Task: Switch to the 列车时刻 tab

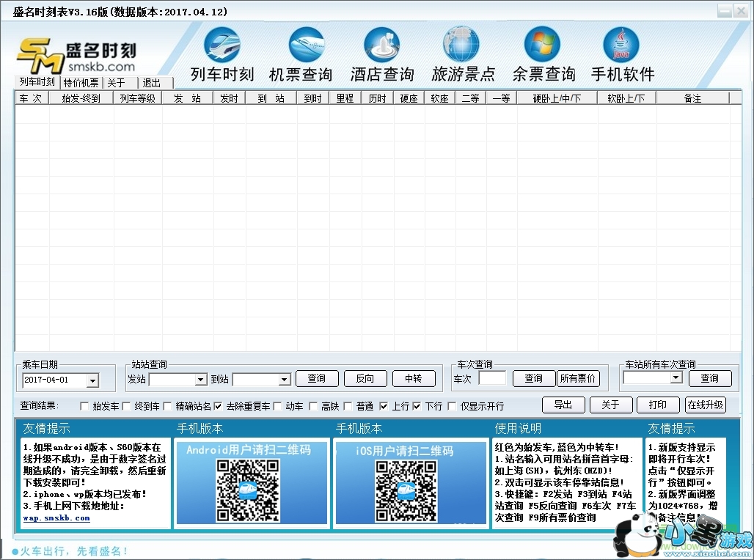Action: coord(37,82)
